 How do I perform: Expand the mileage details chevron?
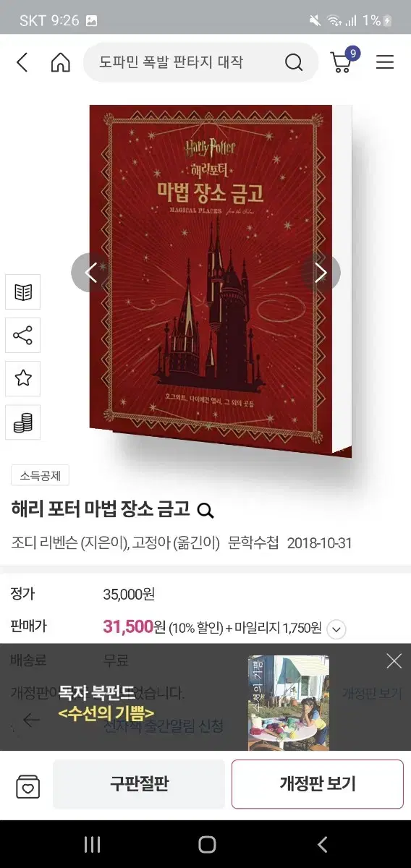(x=336, y=629)
